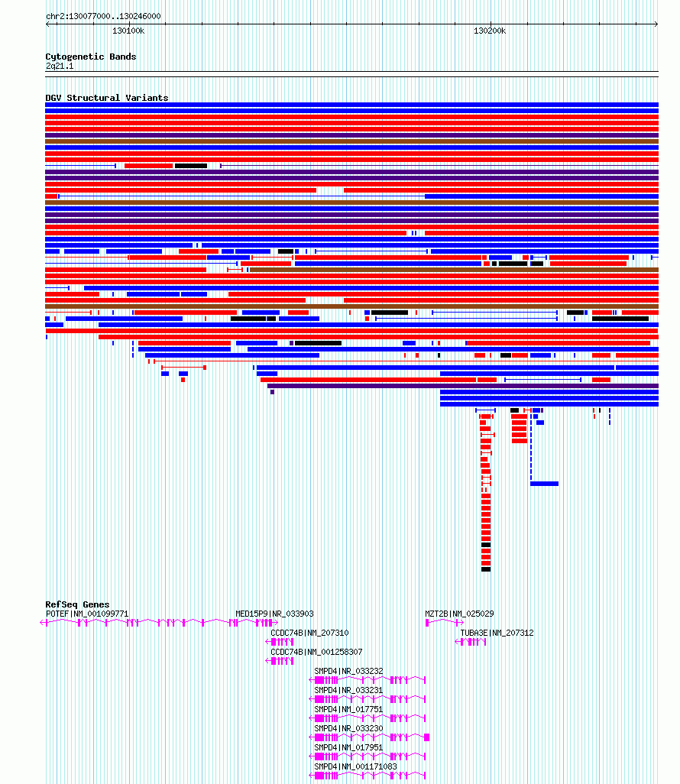
Task: Click the MED15P9|NR_033903 gene label
Action: 274,614
